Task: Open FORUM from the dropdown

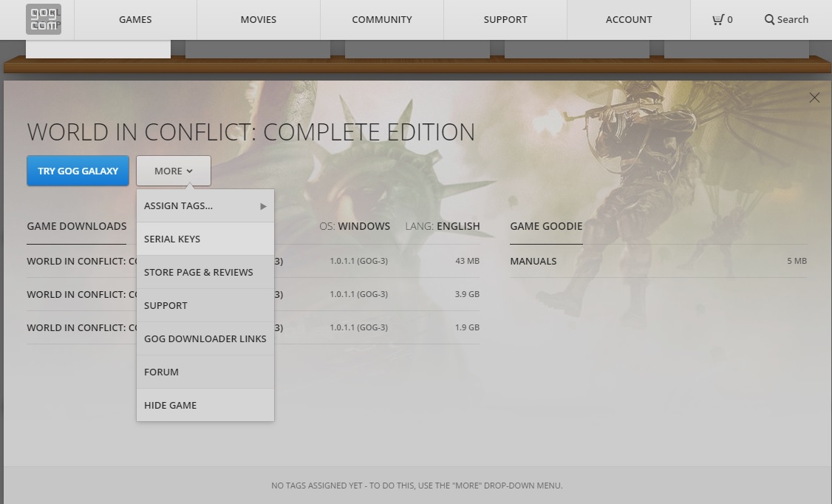Action: (x=205, y=372)
